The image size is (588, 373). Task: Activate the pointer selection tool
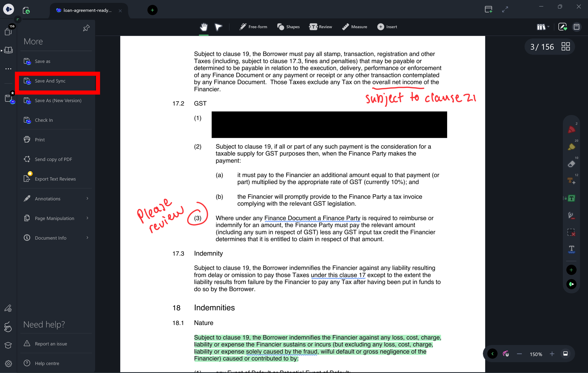(218, 27)
